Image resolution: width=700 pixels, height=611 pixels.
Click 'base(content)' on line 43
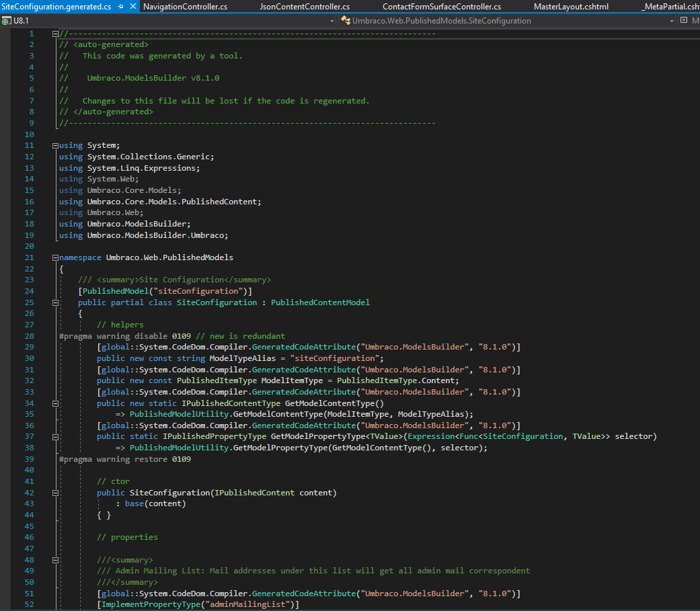[x=155, y=503]
